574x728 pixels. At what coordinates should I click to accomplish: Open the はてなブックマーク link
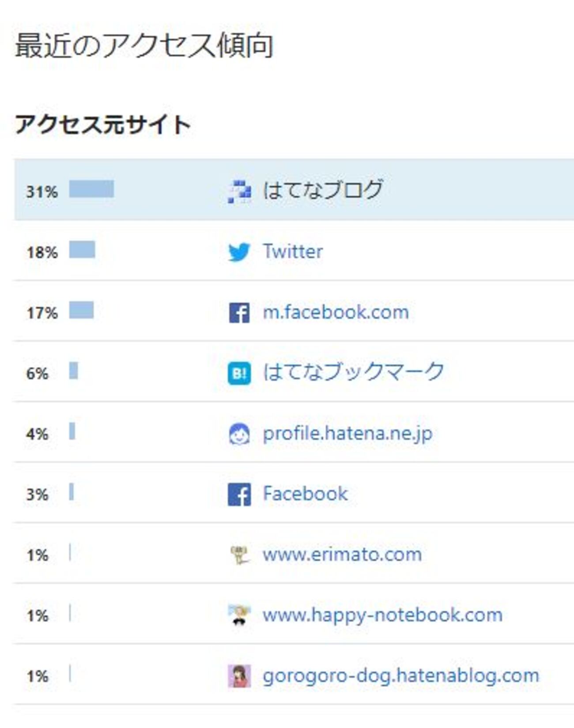point(353,372)
